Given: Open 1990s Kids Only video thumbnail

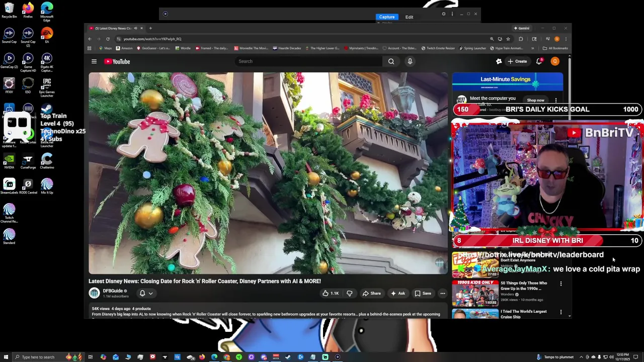Looking at the screenshot, I should coord(475,293).
